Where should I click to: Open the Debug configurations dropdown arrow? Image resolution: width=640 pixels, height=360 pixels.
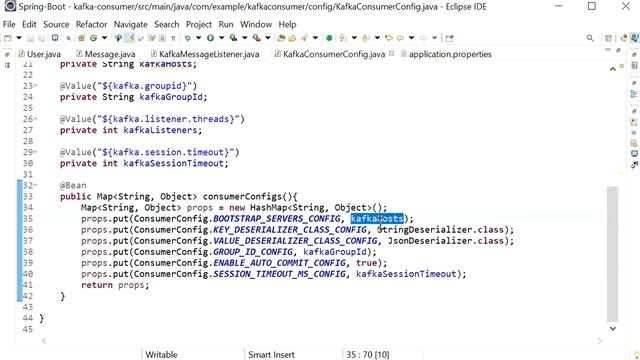198,38
